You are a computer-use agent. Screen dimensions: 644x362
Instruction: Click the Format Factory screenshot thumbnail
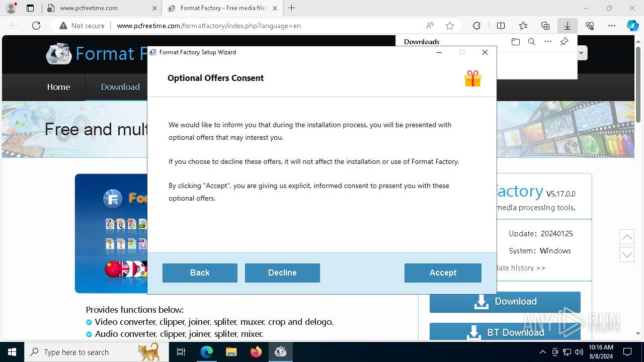(111, 233)
